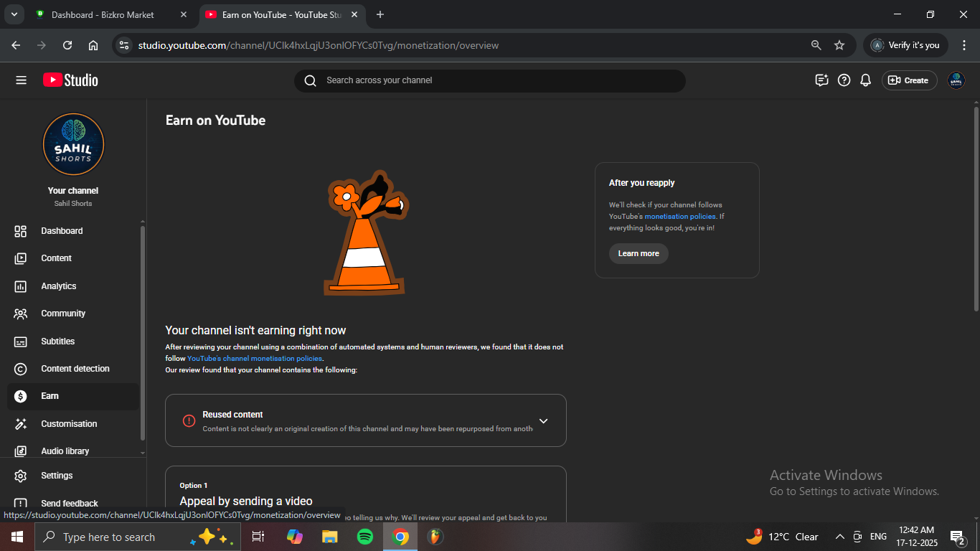Open the monetisation policies link
This screenshot has height=551, width=980.
point(679,216)
